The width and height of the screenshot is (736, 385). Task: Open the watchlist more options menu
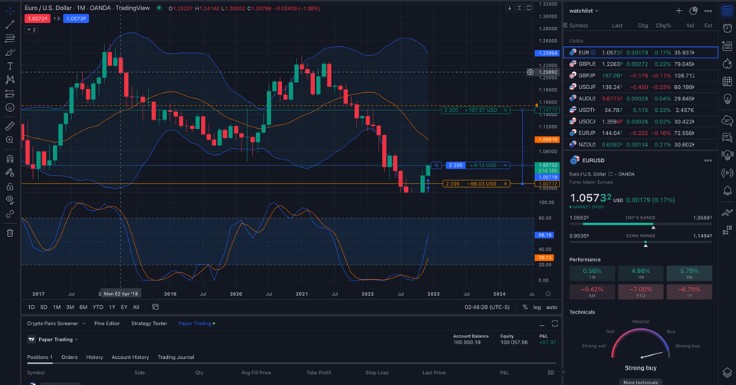tap(708, 11)
